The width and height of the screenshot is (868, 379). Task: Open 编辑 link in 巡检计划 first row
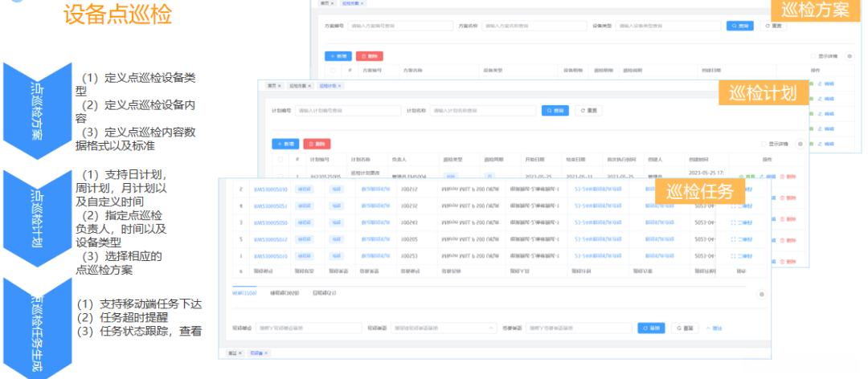(x=767, y=177)
